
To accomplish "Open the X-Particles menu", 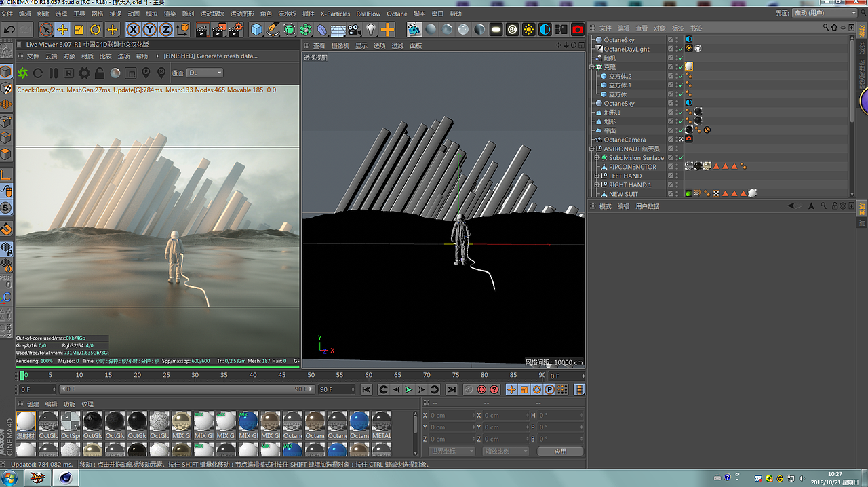I will pos(335,14).
